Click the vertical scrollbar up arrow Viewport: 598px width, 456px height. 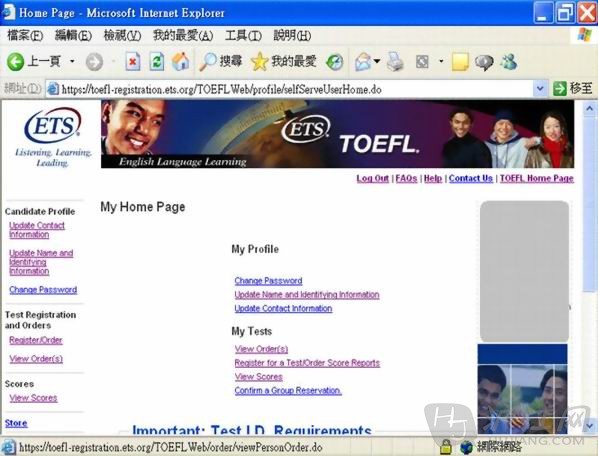589,109
